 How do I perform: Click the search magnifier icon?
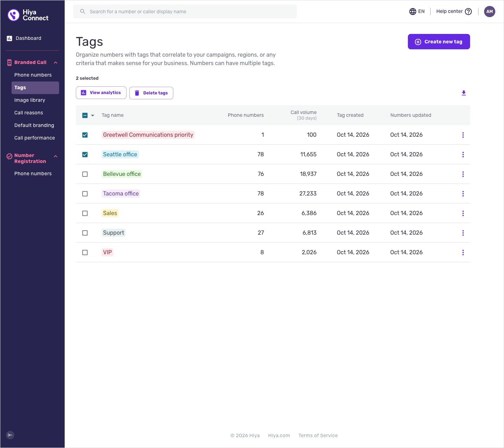83,12
